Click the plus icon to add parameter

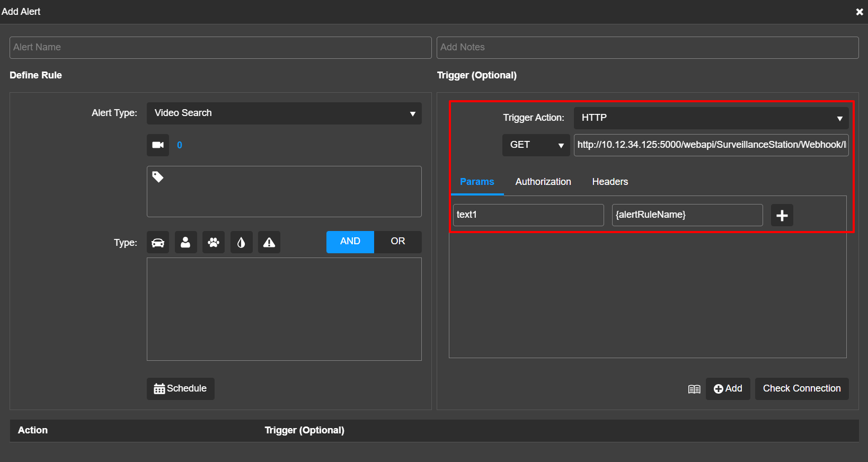tap(782, 215)
